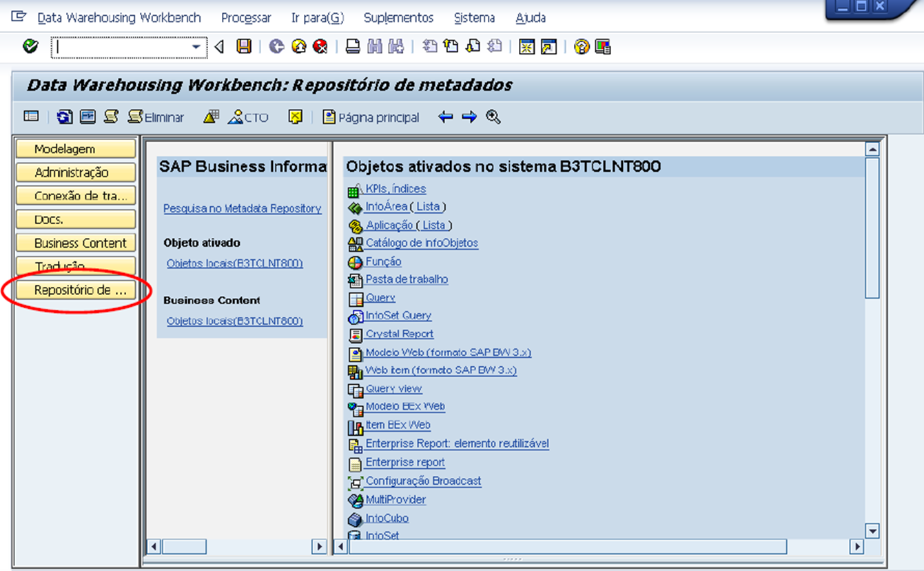Open the Suplementos menu
924x571 pixels.
pos(399,18)
